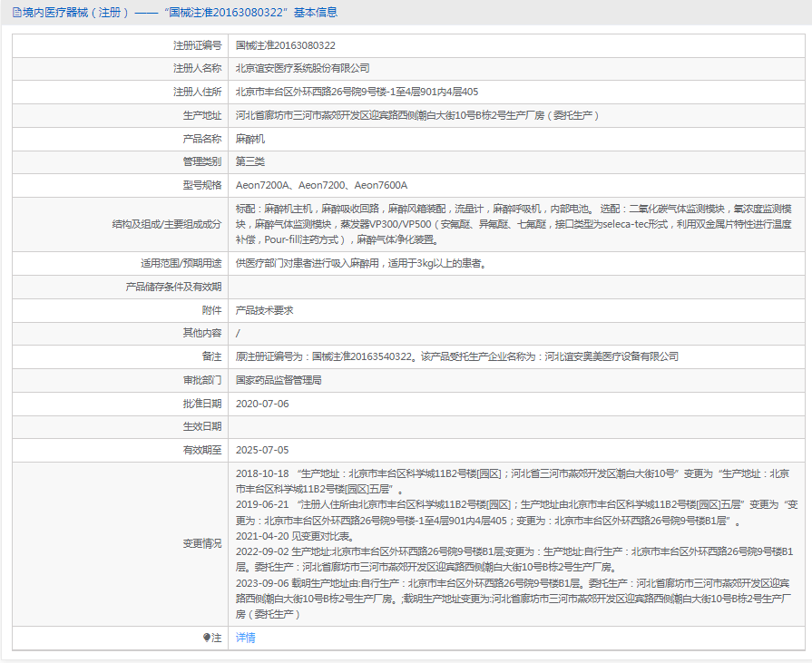Select registration number 国械注准20163080322 in the table
The image size is (812, 663).
286,45
